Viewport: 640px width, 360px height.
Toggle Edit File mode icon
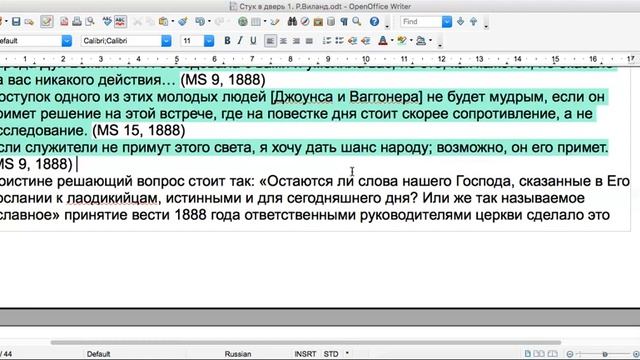[x=47, y=22]
